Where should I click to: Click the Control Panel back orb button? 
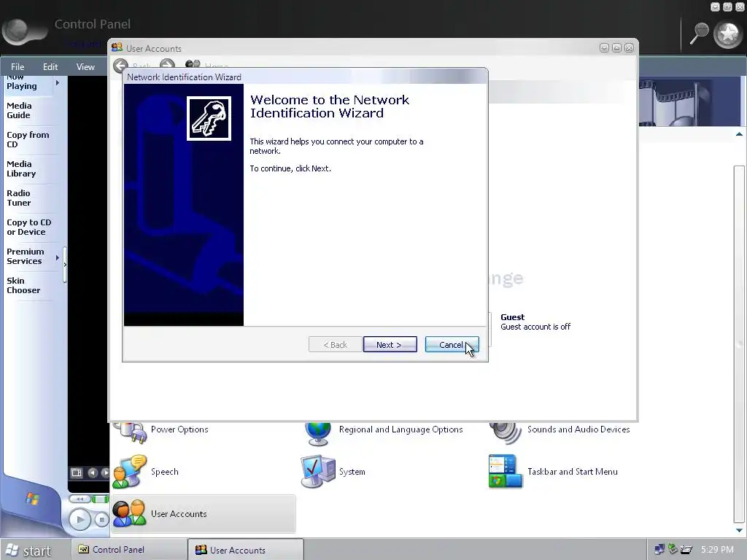19,31
